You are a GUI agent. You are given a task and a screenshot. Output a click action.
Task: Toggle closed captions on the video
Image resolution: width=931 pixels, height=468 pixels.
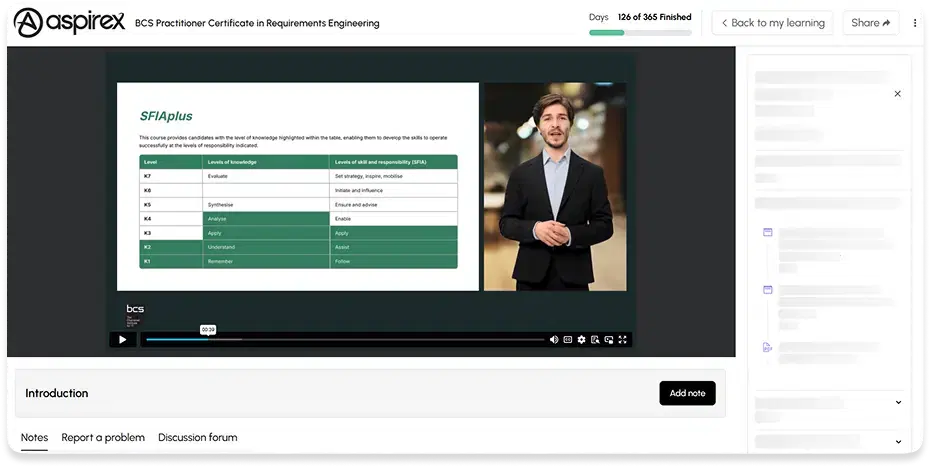[568, 340]
